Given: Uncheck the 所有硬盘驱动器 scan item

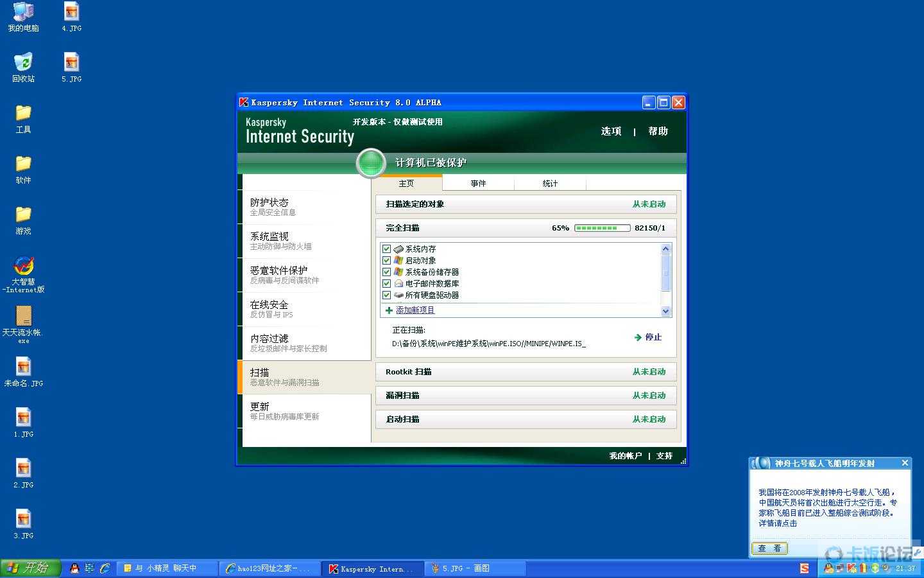Looking at the screenshot, I should click(x=386, y=295).
